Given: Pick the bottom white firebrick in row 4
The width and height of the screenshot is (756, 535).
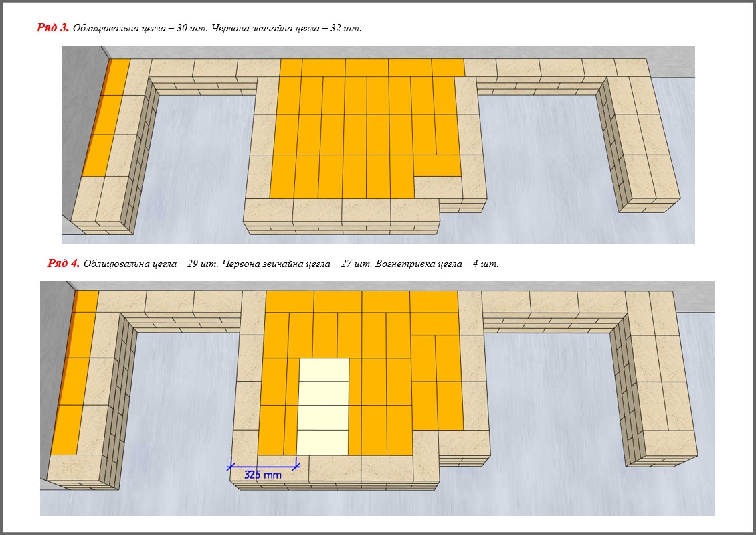Looking at the screenshot, I should coord(323,442).
